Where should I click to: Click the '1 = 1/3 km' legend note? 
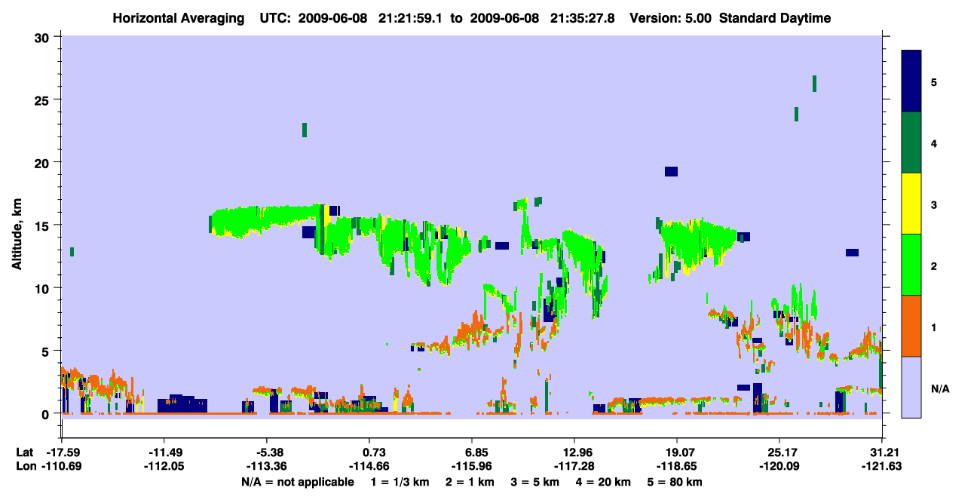[x=402, y=481]
